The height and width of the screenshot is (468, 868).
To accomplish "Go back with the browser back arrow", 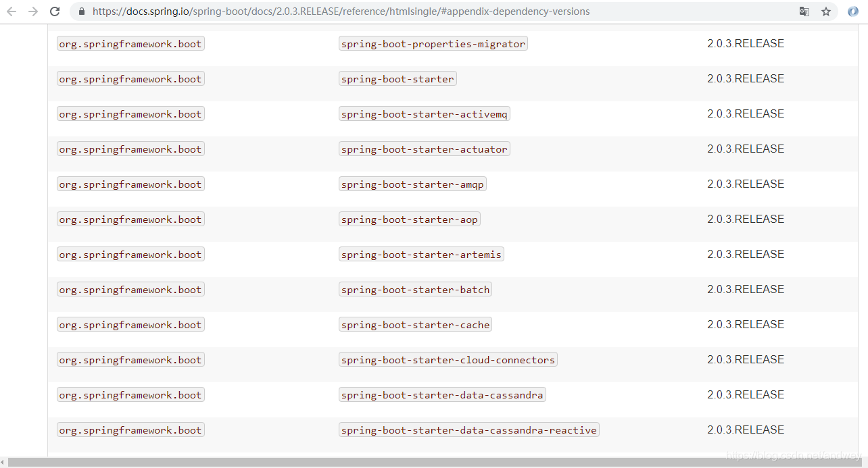I will (x=11, y=11).
